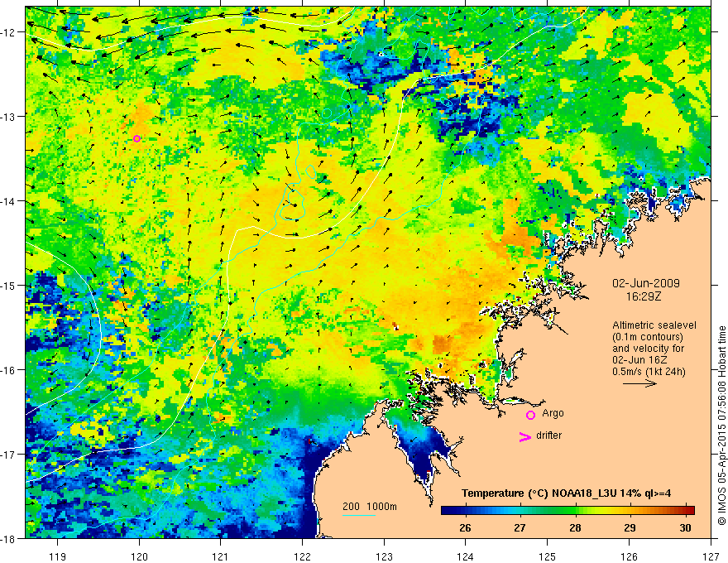
Task: Click the colorbar value 27
Action: 520,527
